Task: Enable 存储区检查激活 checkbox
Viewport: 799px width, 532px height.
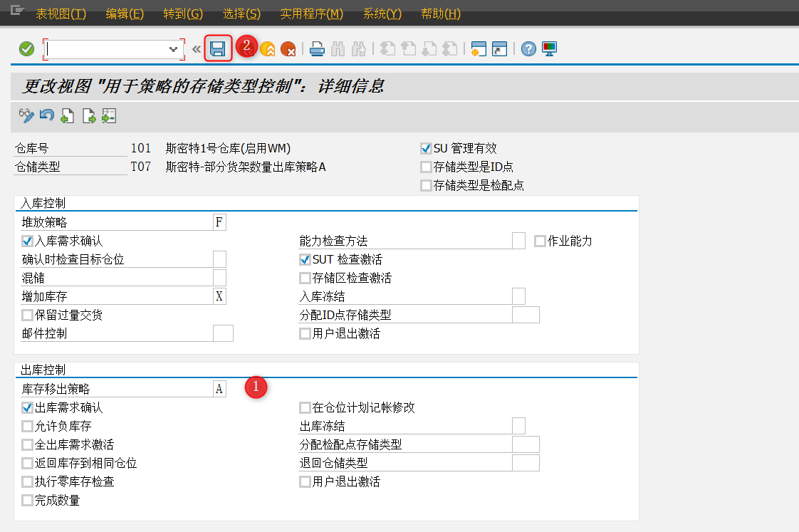Action: (x=305, y=278)
